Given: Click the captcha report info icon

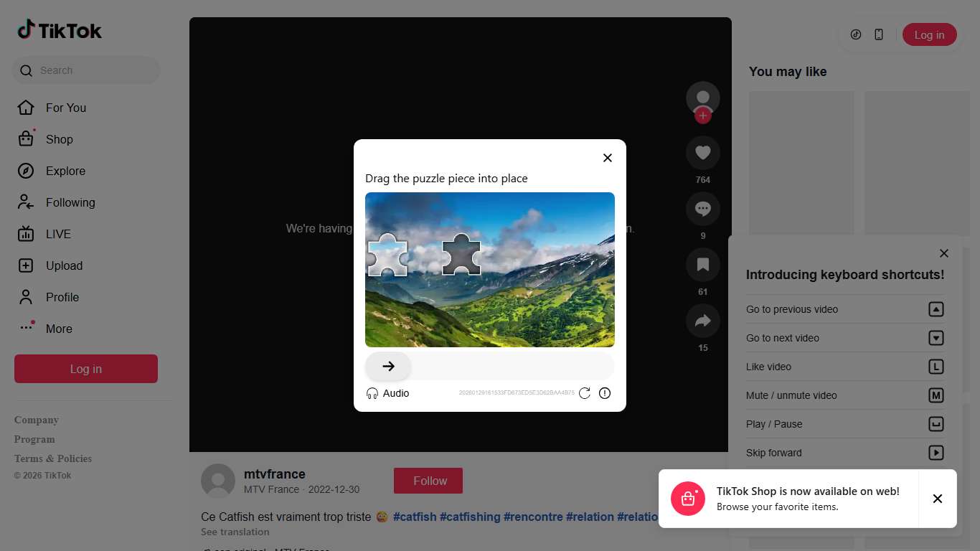Looking at the screenshot, I should (x=605, y=393).
